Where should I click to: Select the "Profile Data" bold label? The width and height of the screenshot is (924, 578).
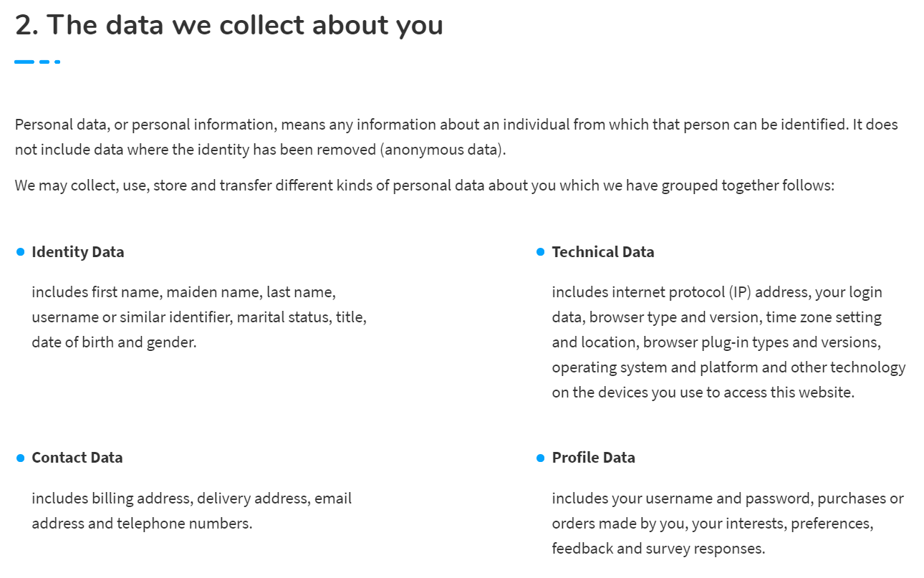594,458
